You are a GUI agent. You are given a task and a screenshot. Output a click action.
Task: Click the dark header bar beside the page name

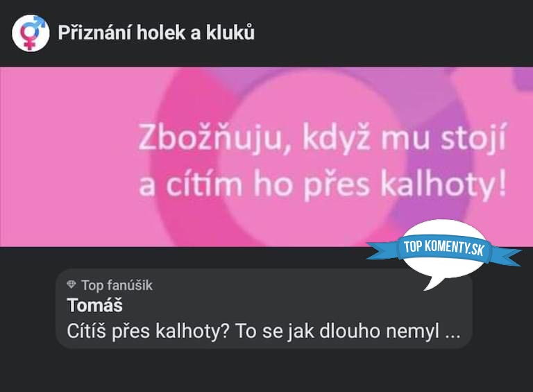click(391, 33)
